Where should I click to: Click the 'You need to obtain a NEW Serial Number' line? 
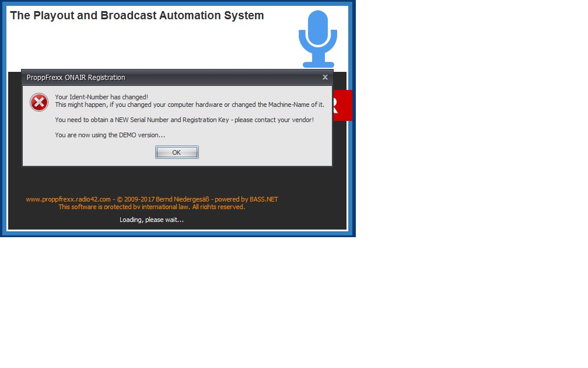coord(184,120)
